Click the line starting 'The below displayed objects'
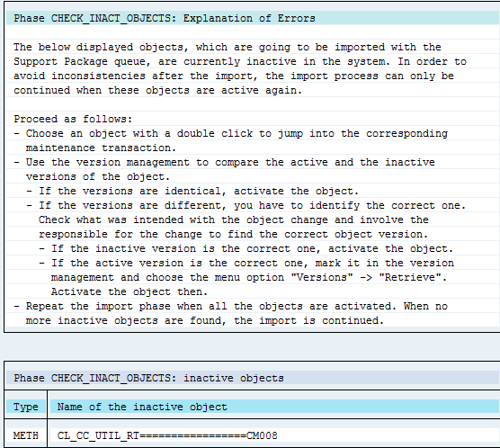Image resolution: width=500 pixels, height=448 pixels. point(228,47)
